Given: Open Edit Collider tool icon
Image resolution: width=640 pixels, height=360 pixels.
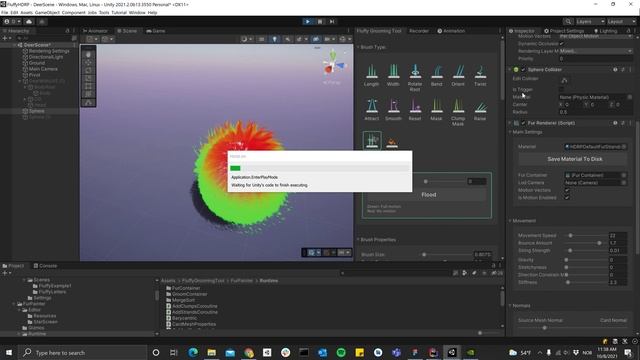Looking at the screenshot, I should (564, 80).
